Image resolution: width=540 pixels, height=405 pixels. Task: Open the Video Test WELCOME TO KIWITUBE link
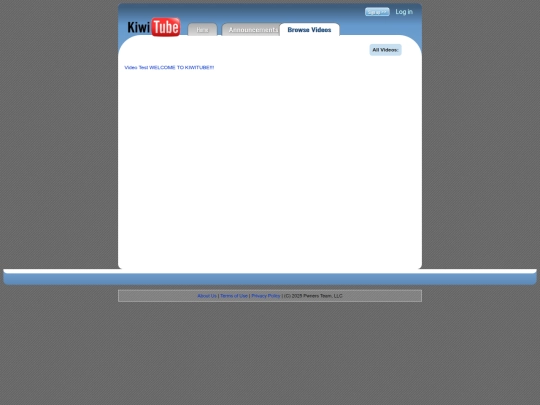click(x=169, y=68)
